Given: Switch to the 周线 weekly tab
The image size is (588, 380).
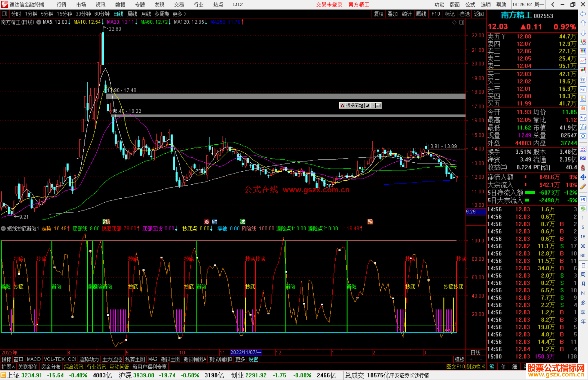Looking at the screenshot, I should tap(132, 14).
